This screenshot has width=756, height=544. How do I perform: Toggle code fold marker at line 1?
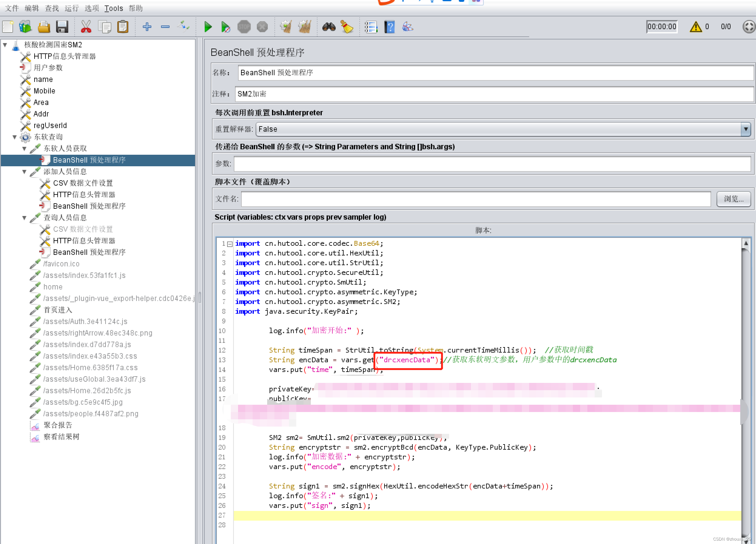point(230,244)
